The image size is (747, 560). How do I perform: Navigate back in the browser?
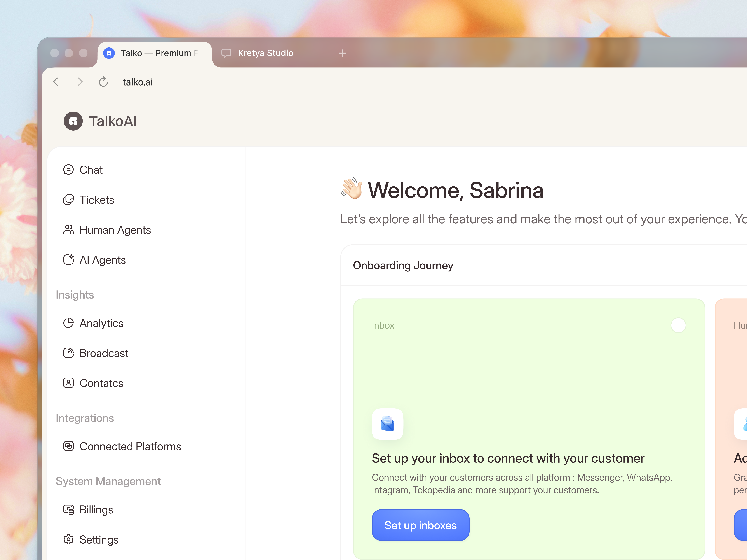56,82
